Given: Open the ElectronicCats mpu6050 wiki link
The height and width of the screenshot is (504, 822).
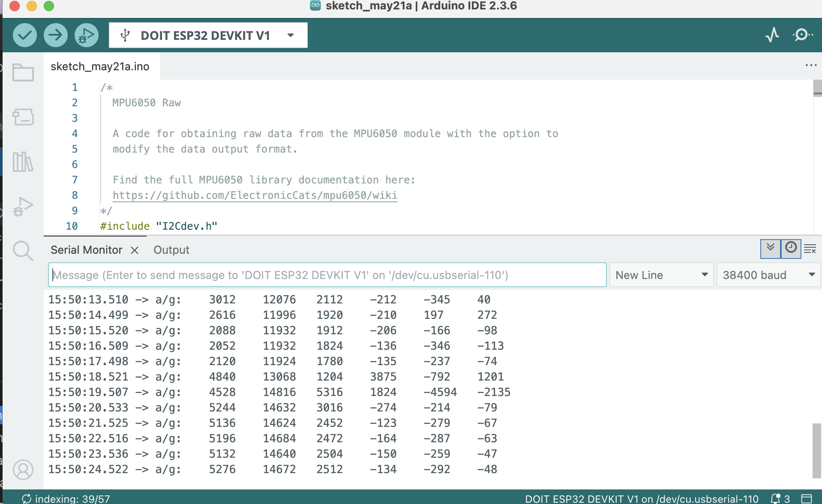Looking at the screenshot, I should 255,195.
